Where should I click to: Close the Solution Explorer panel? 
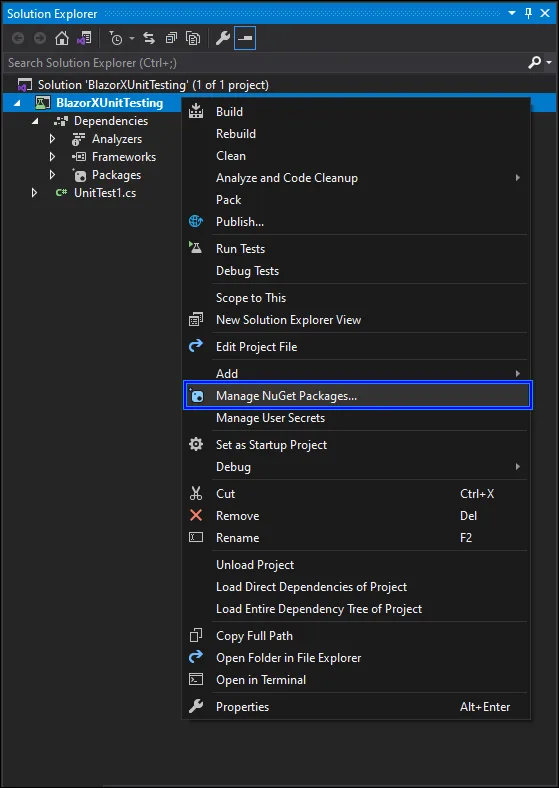(545, 14)
